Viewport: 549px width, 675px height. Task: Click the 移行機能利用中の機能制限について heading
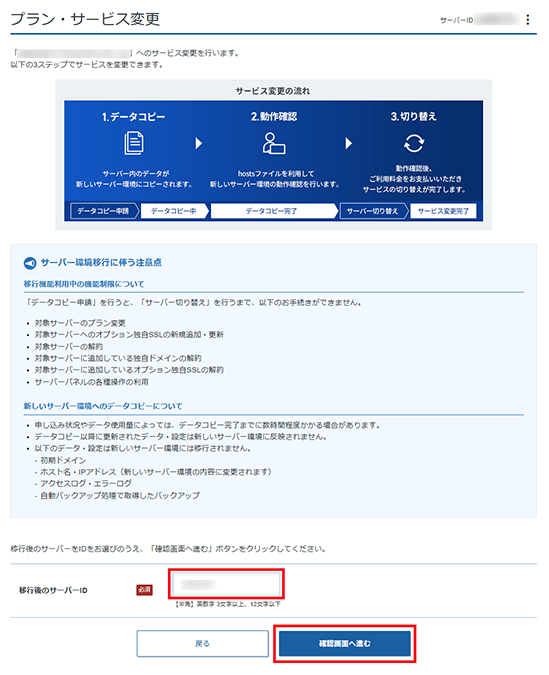[x=84, y=284]
